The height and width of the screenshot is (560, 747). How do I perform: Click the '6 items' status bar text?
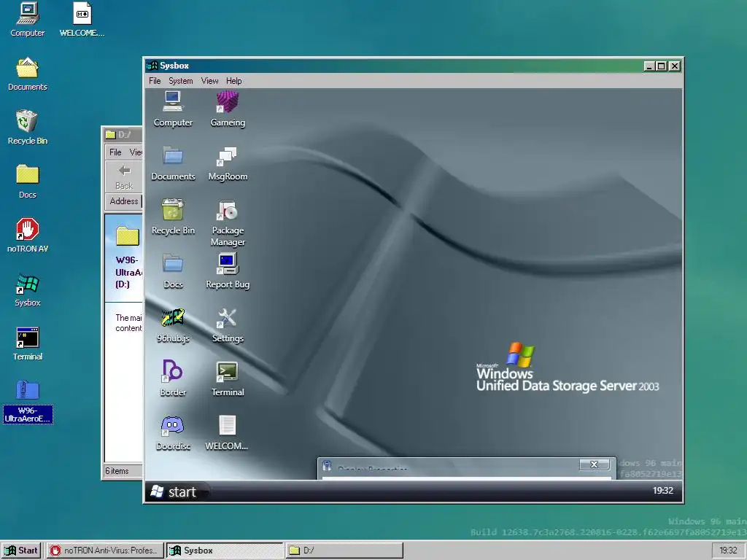pyautogui.click(x=117, y=471)
